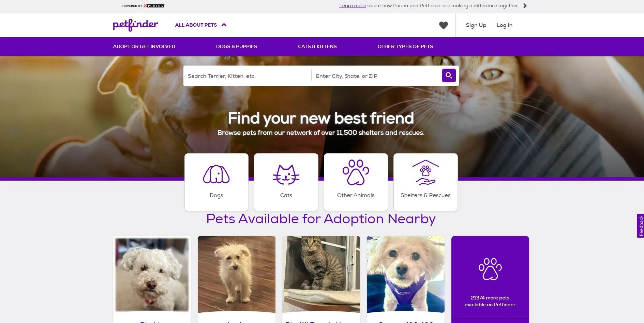Click the purple search magnifier button
644x323 pixels.
[449, 75]
